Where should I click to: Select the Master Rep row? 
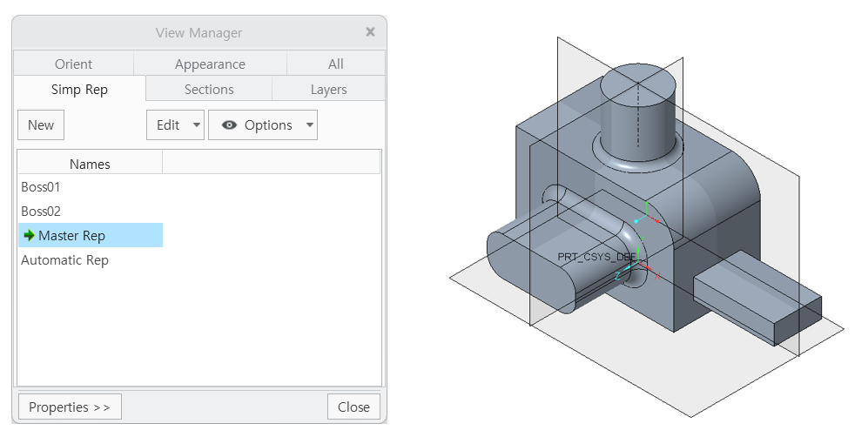coord(91,235)
